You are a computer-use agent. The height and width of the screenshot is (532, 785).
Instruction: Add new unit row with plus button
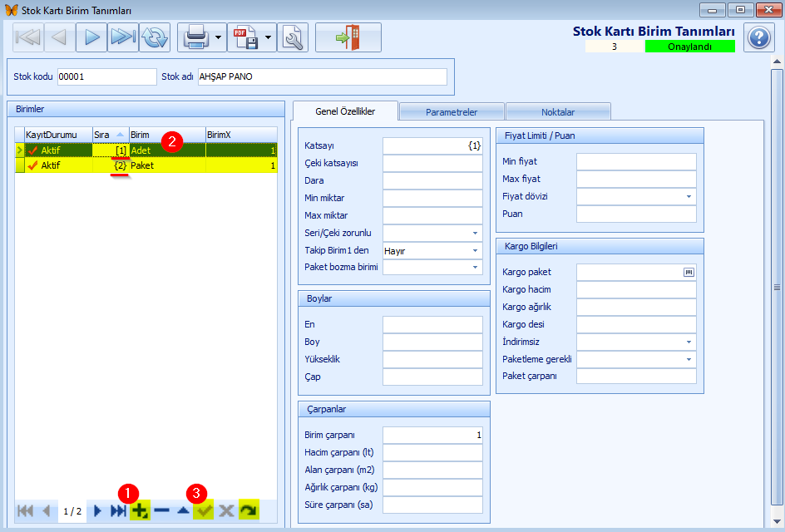(140, 510)
